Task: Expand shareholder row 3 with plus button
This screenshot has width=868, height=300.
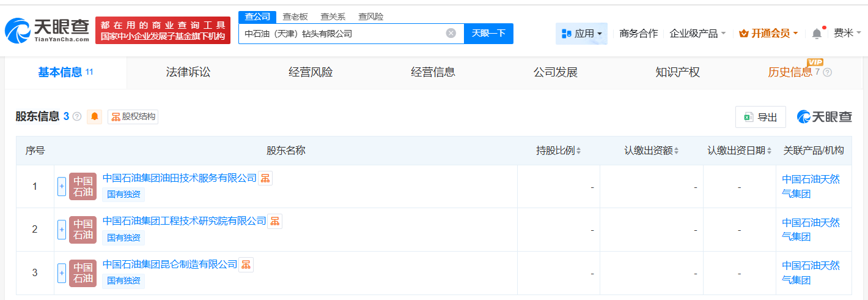Action: pos(62,273)
